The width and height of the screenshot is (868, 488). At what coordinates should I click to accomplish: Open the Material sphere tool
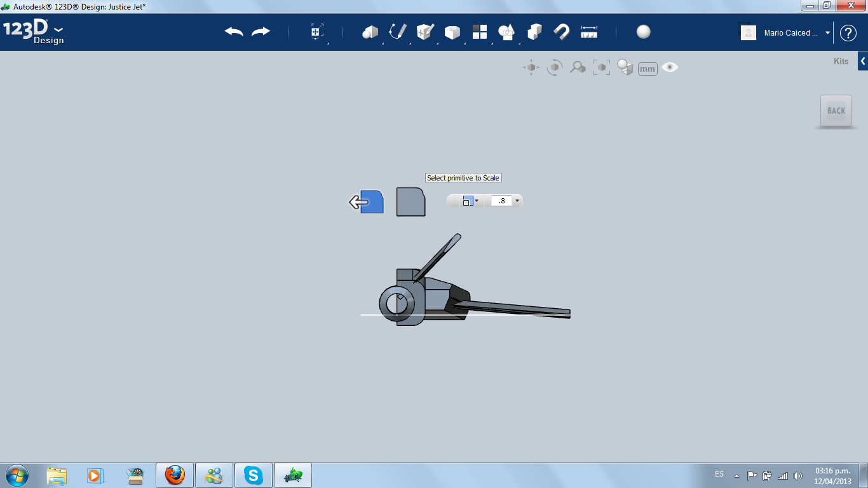tap(644, 32)
